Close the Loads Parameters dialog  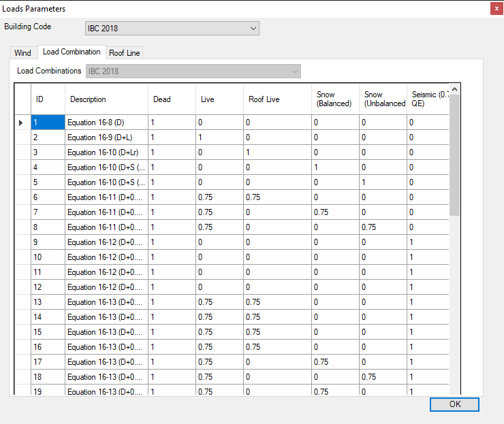(494, 9)
